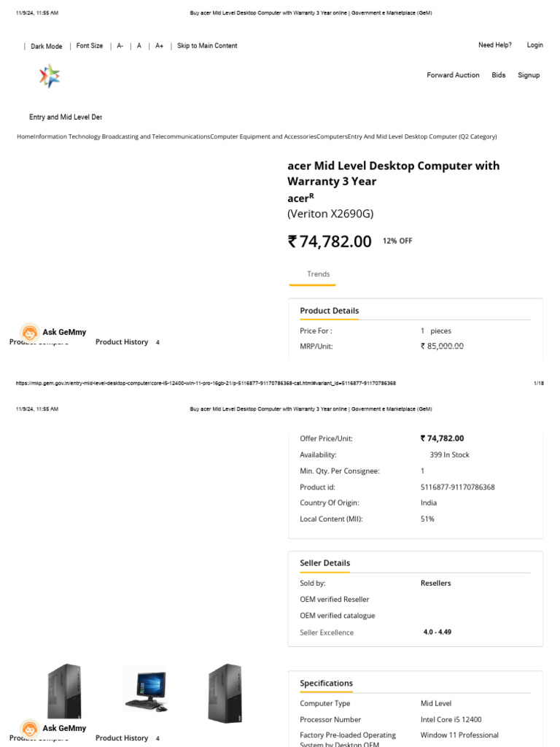Click the Login link
This screenshot has width=560, height=747.
(x=534, y=45)
